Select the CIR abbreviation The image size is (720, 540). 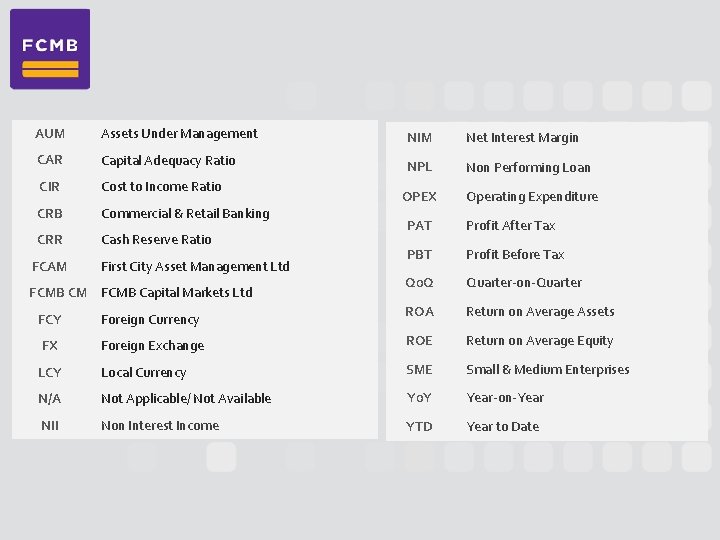click(49, 187)
